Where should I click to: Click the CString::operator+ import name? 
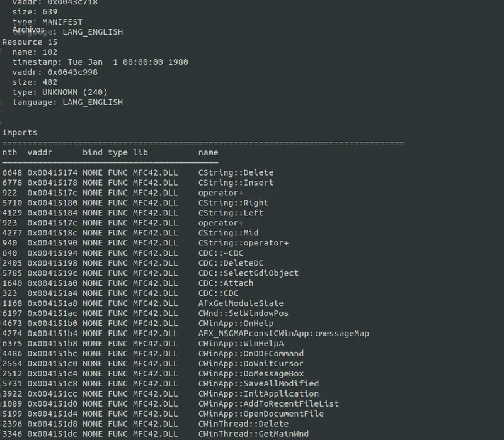[243, 243]
